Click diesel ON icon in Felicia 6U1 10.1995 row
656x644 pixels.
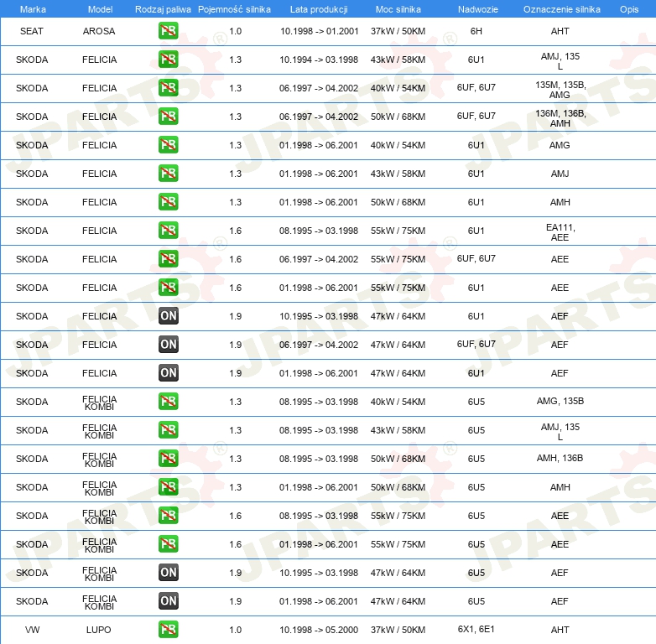point(168,316)
